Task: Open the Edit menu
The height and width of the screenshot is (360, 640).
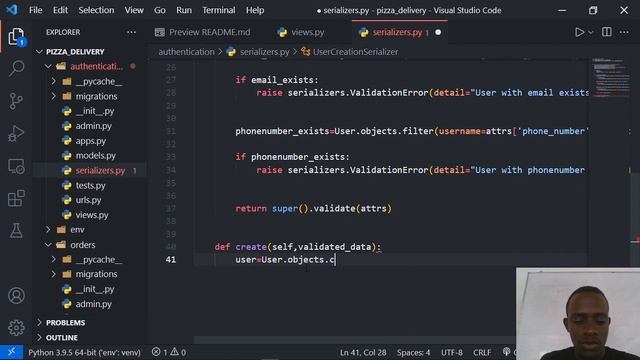Action: [60, 10]
